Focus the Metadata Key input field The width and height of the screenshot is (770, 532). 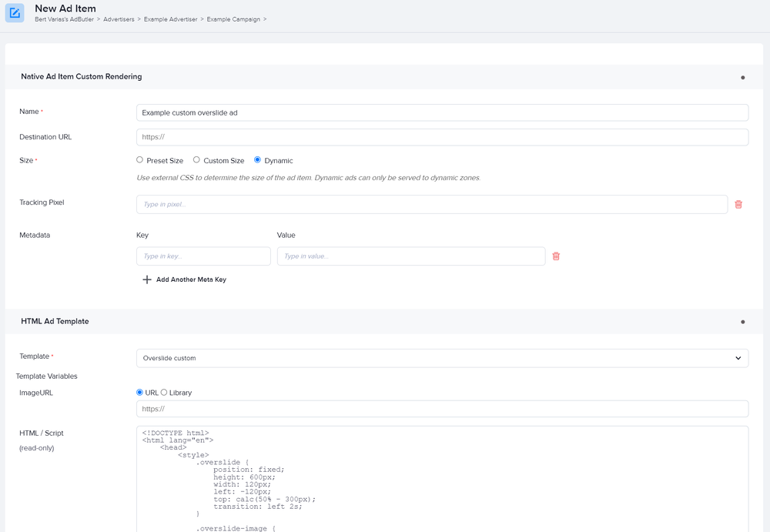(203, 256)
